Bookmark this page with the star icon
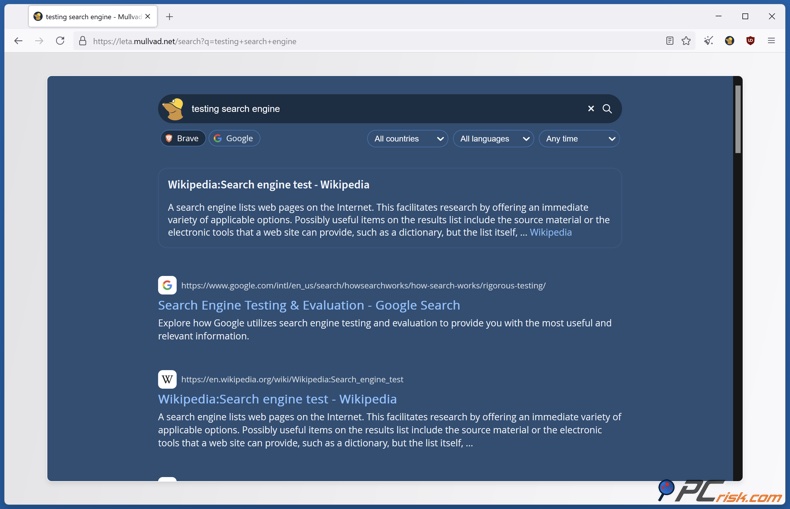790x509 pixels. (686, 41)
